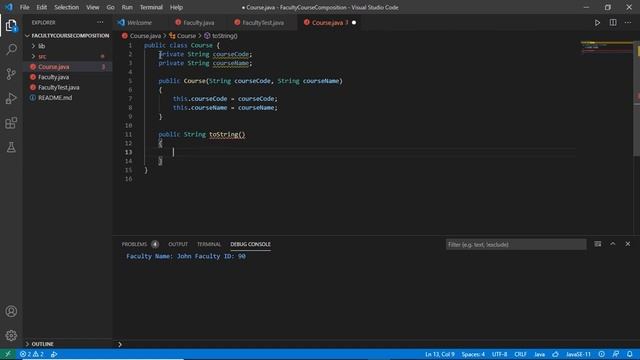This screenshot has height=360, width=640.
Task: Open editor More Actions ellipsis
Action: click(x=628, y=23)
